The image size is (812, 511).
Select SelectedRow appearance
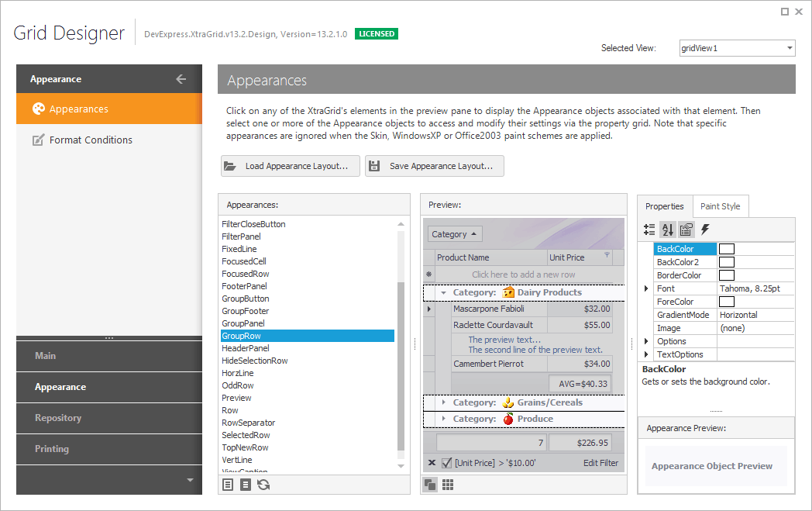pos(246,435)
